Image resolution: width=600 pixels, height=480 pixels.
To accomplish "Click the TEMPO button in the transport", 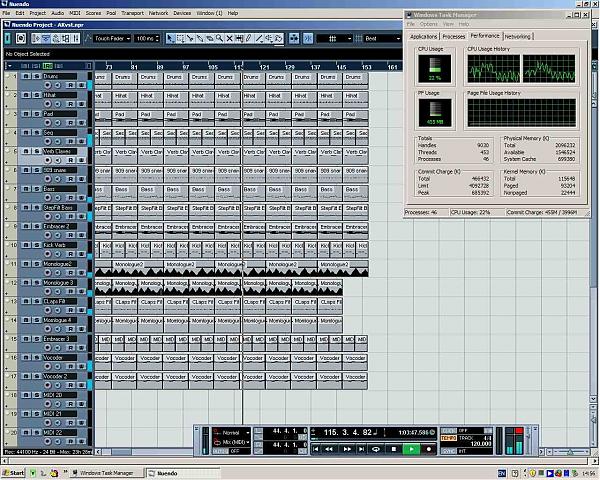I will point(449,438).
